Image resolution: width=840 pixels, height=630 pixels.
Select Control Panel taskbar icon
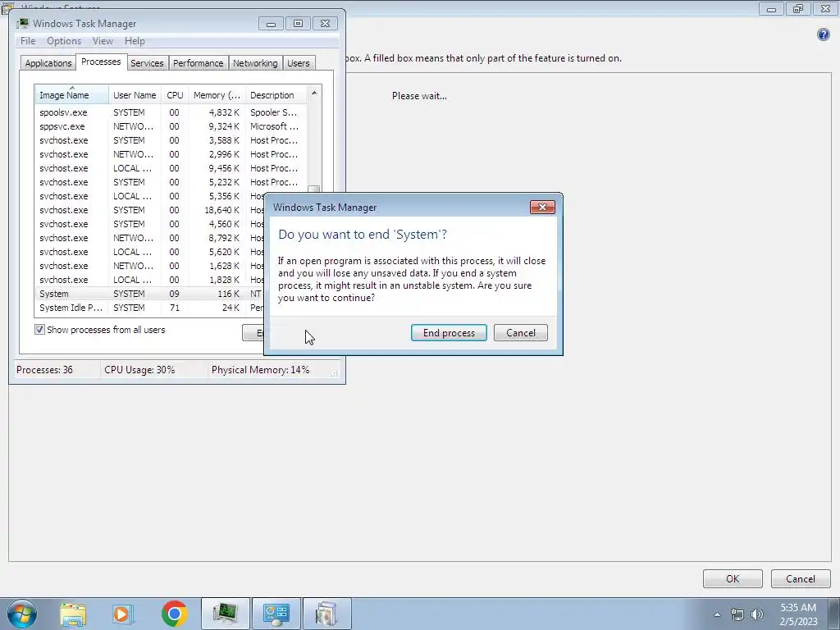[x=276, y=614]
